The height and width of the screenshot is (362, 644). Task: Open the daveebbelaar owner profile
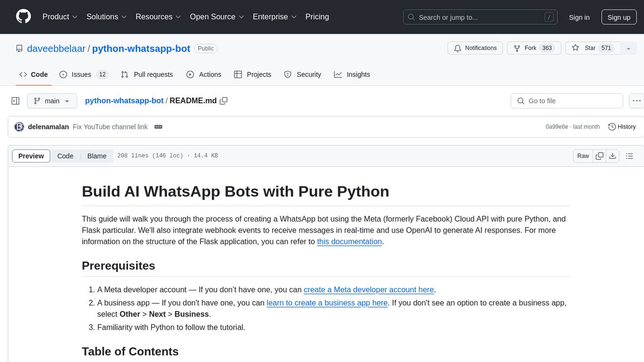(x=56, y=48)
